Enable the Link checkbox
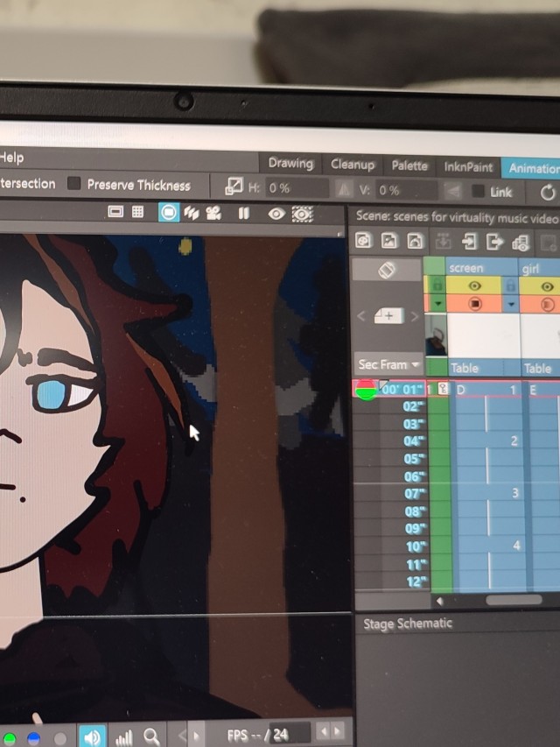This screenshot has height=747, width=560. point(478,192)
